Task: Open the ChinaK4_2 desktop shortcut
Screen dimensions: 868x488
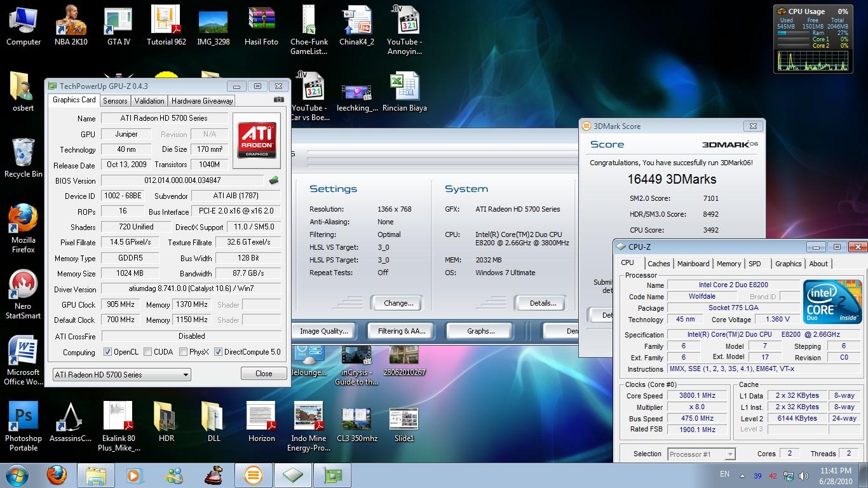Action: point(356,25)
